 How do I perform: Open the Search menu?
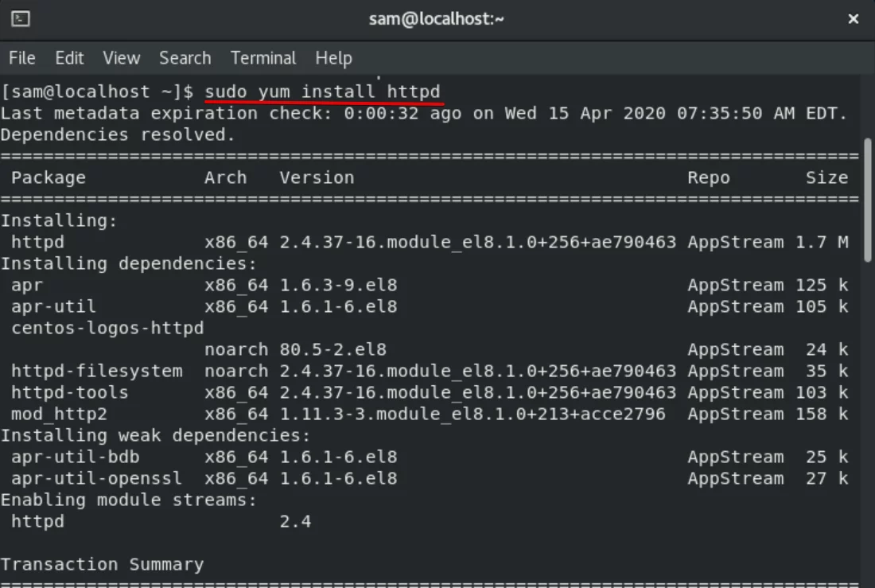[185, 58]
